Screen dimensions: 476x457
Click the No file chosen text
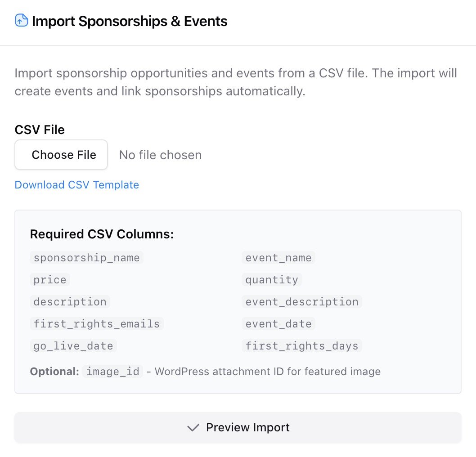[x=160, y=155]
